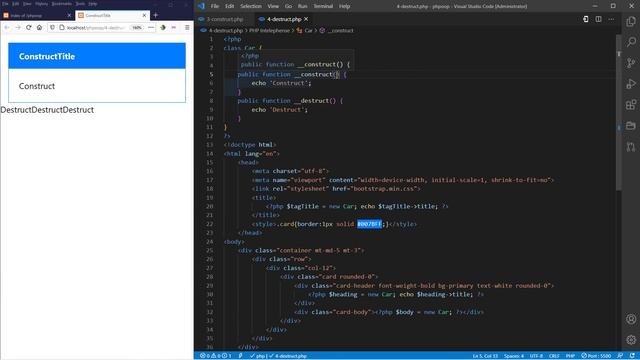The height and width of the screenshot is (360, 640).
Task: Click the errors and warnings status bar counter
Action: [x=216, y=356]
